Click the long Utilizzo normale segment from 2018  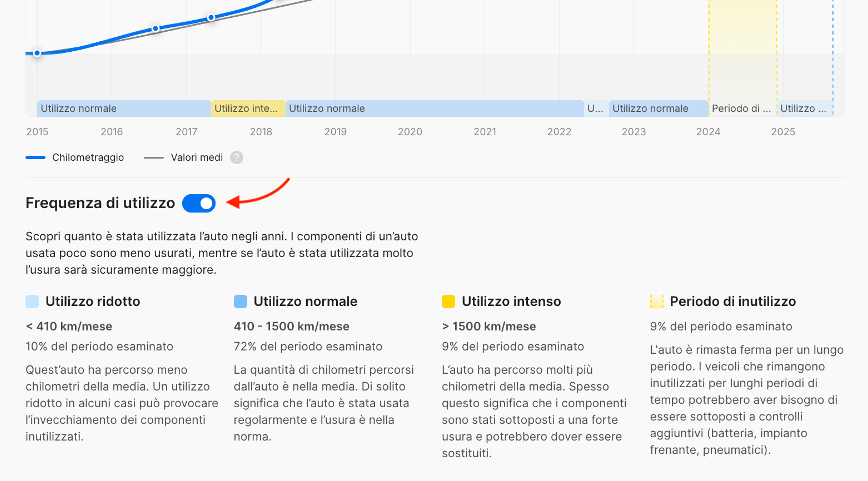[x=435, y=109]
